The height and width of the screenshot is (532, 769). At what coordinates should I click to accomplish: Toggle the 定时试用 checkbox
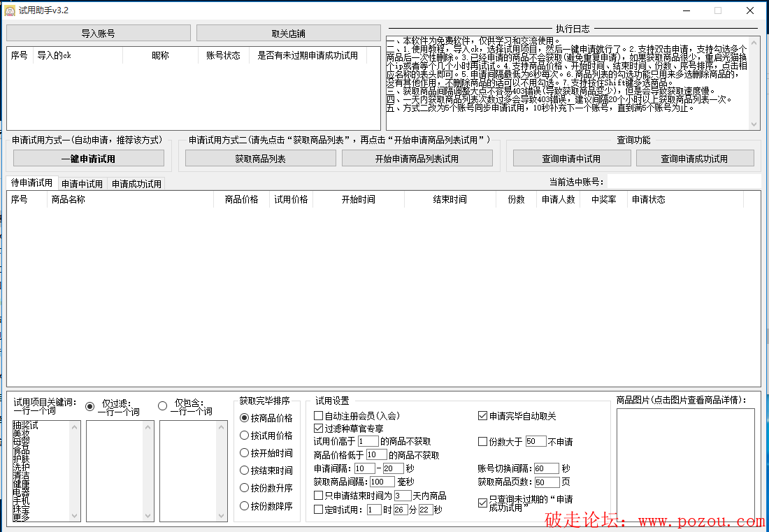[x=319, y=510]
